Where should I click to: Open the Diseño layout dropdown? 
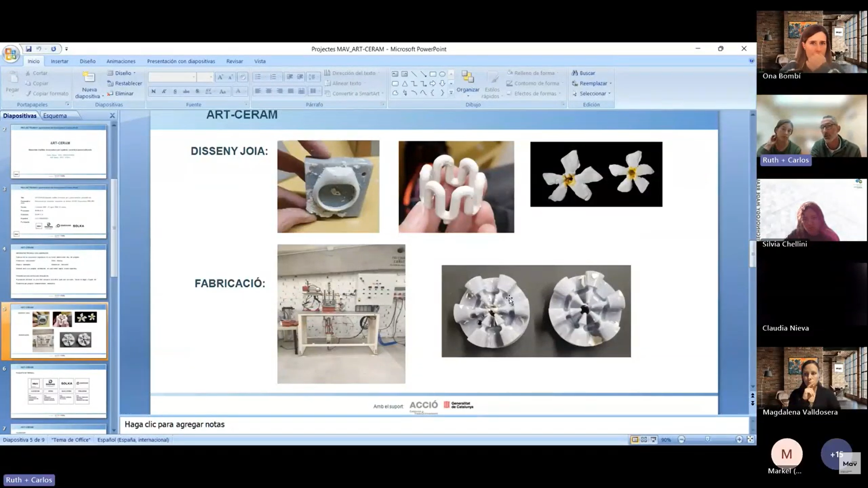[123, 73]
